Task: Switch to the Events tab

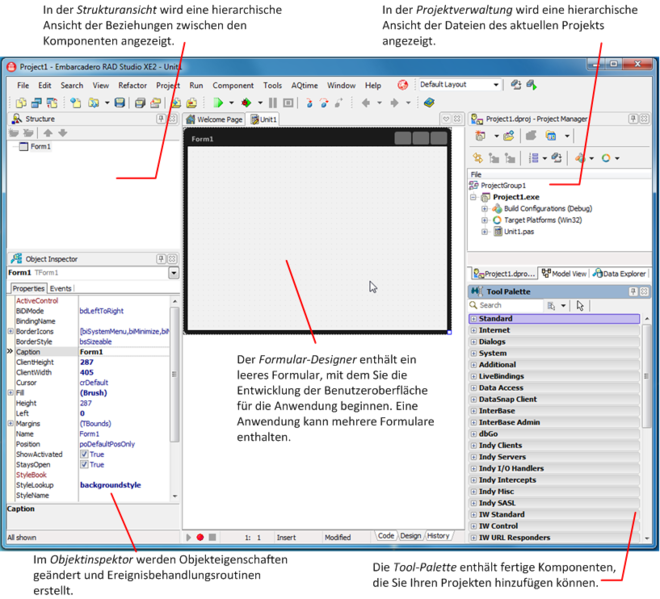Action: (x=61, y=288)
